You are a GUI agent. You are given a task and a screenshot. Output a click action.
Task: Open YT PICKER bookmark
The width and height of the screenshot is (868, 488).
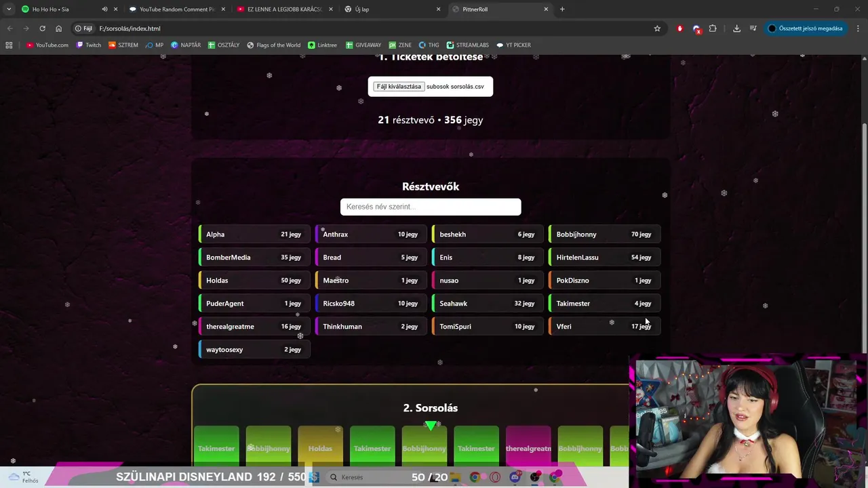514,45
